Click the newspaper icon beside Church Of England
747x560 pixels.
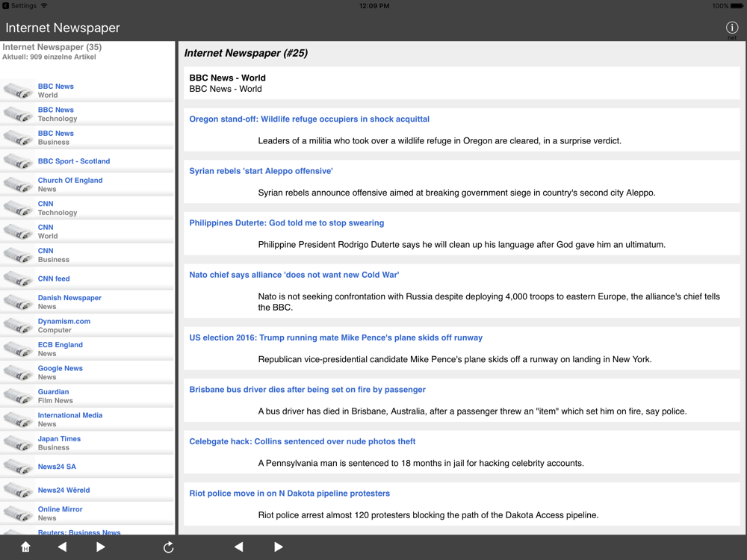(18, 184)
